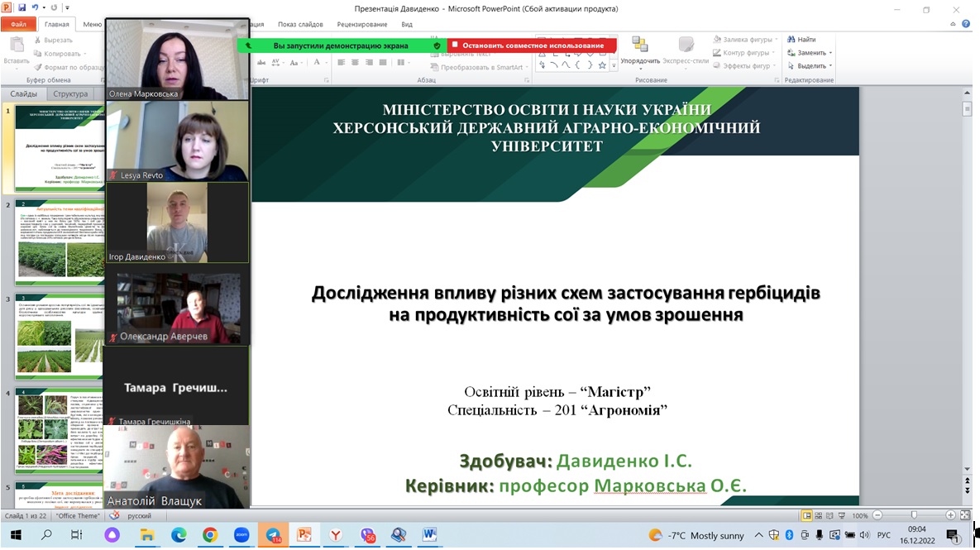Show hidden system tray icons
The width and height of the screenshot is (980, 550).
coord(758,535)
